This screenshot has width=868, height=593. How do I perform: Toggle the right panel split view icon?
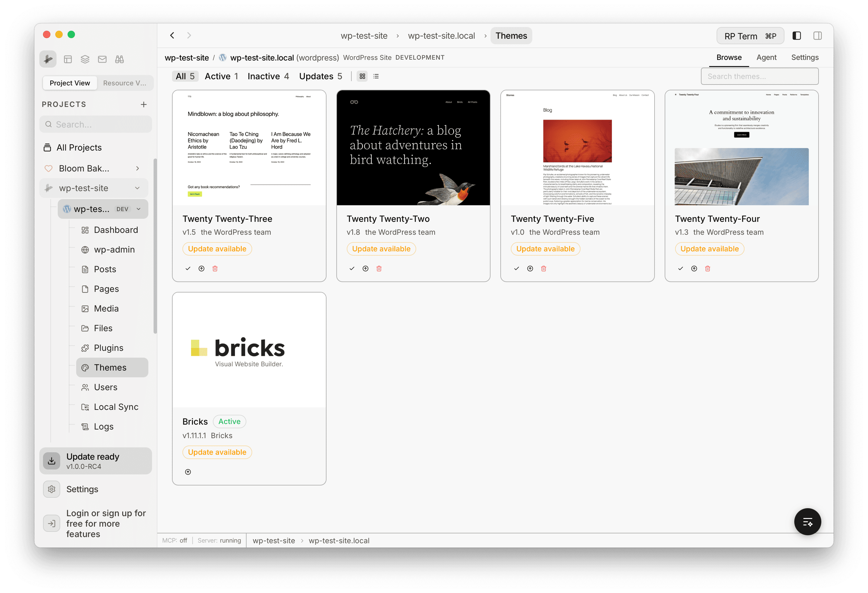[x=818, y=36]
